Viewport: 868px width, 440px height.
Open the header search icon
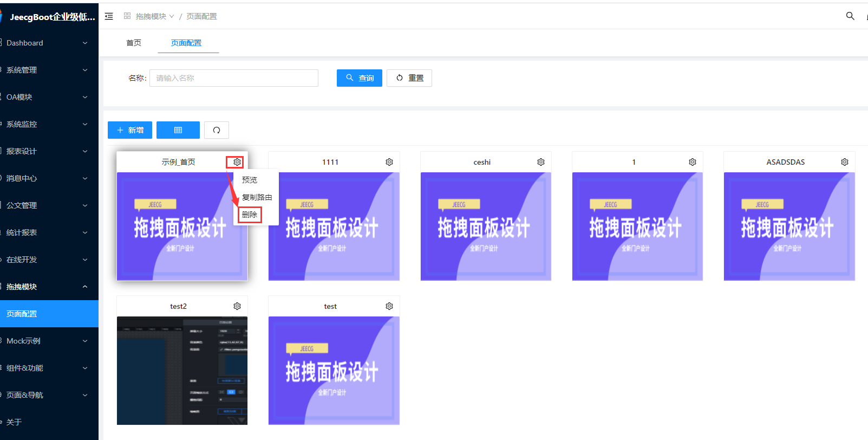click(850, 16)
